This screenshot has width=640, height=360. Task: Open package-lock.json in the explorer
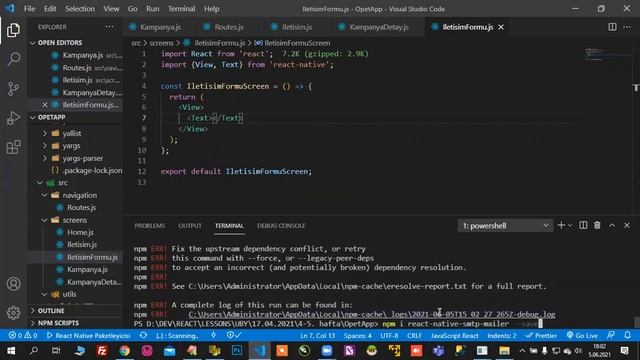click(93, 171)
